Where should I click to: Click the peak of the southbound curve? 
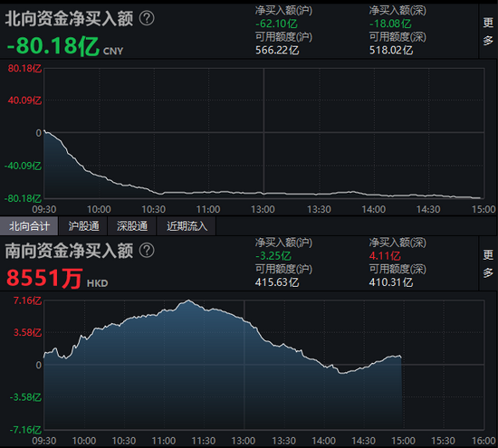[188, 300]
